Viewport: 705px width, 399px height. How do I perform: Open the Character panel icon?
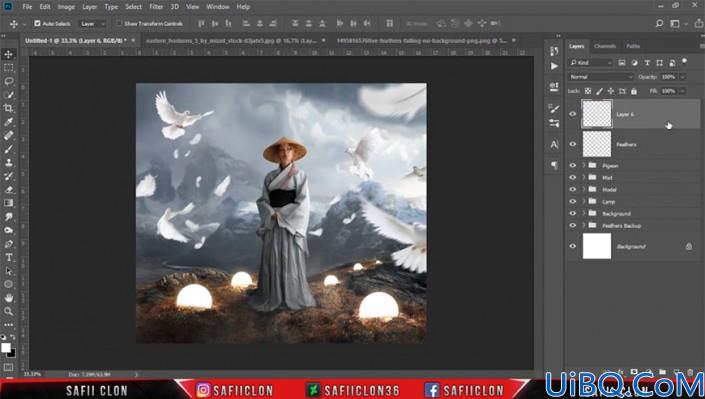click(x=554, y=144)
